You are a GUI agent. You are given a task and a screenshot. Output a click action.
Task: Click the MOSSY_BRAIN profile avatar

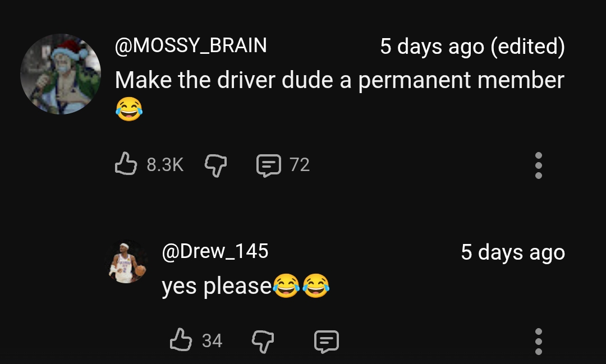61,74
